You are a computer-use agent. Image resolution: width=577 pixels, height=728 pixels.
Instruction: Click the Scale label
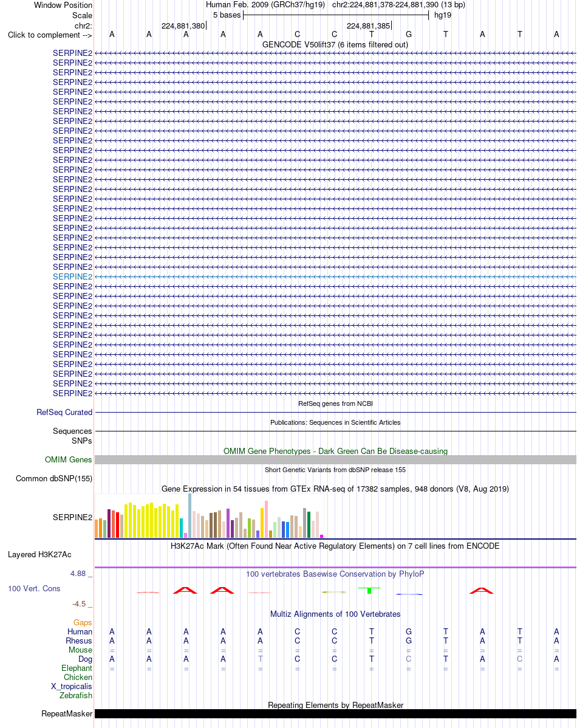(x=82, y=15)
